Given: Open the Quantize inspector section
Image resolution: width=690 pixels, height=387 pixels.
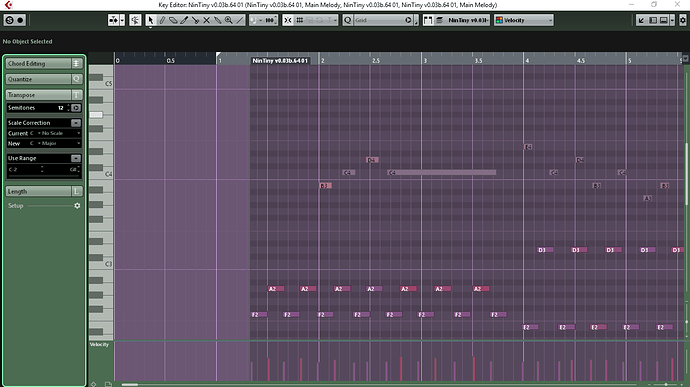Looking at the screenshot, I should click(x=38, y=79).
